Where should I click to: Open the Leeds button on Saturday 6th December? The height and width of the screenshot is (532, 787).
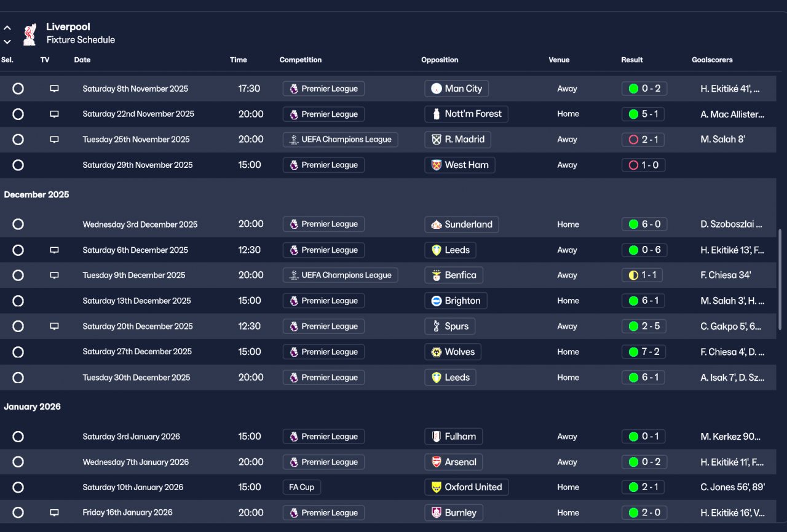pos(451,250)
